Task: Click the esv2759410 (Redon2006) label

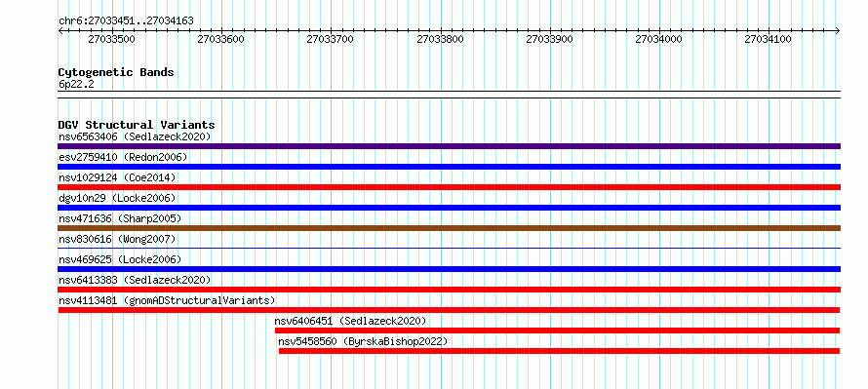Action: click(123, 157)
